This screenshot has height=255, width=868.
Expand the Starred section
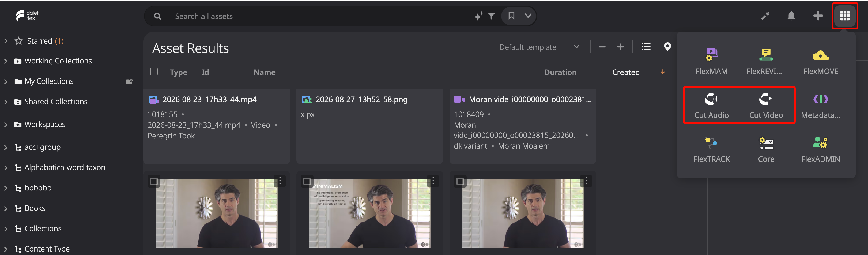pyautogui.click(x=6, y=41)
